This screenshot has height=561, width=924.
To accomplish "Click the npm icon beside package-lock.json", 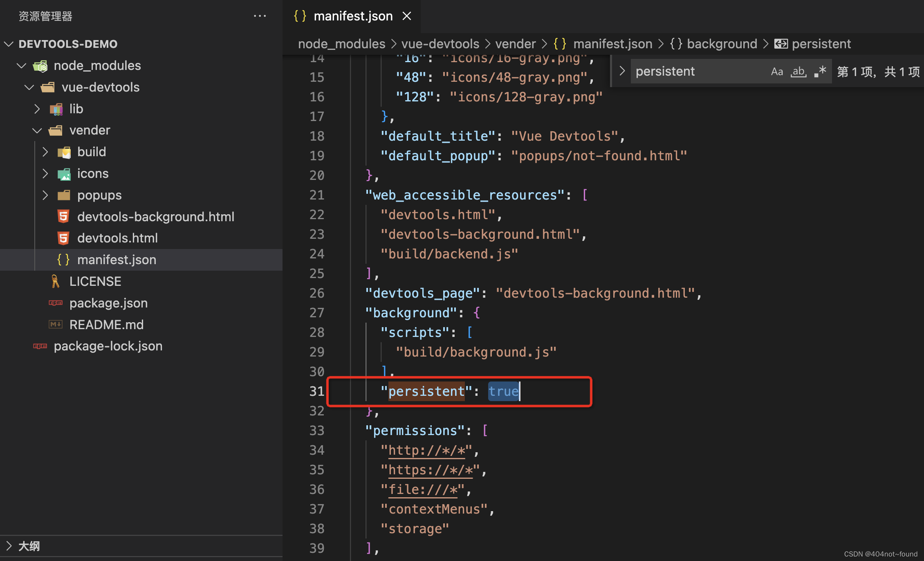I will pyautogui.click(x=40, y=346).
